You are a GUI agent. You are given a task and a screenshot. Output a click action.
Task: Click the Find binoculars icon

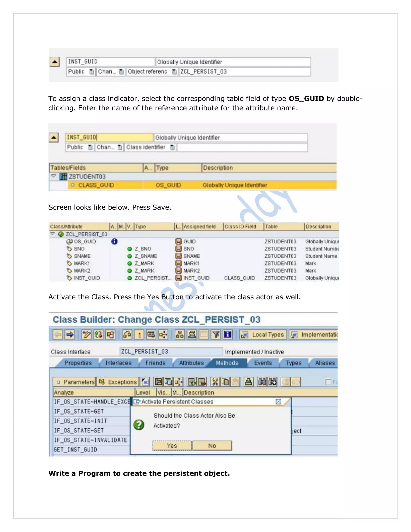click(262, 382)
